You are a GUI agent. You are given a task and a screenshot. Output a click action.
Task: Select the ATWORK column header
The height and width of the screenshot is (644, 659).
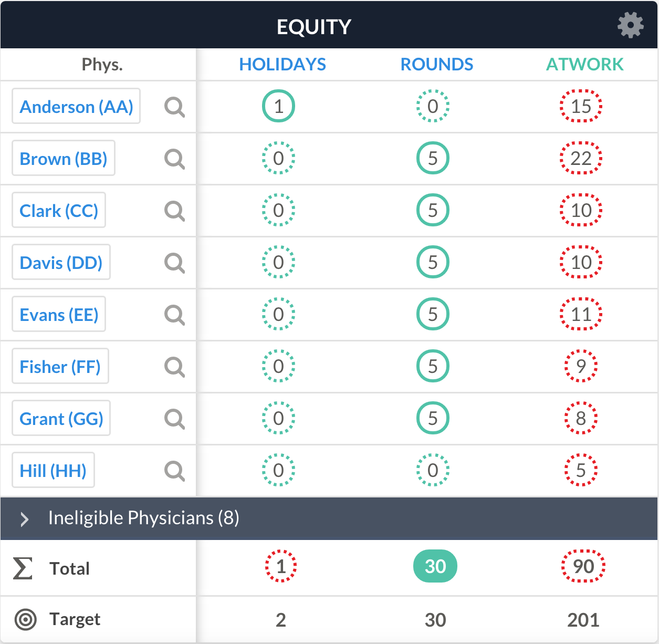pyautogui.click(x=585, y=64)
